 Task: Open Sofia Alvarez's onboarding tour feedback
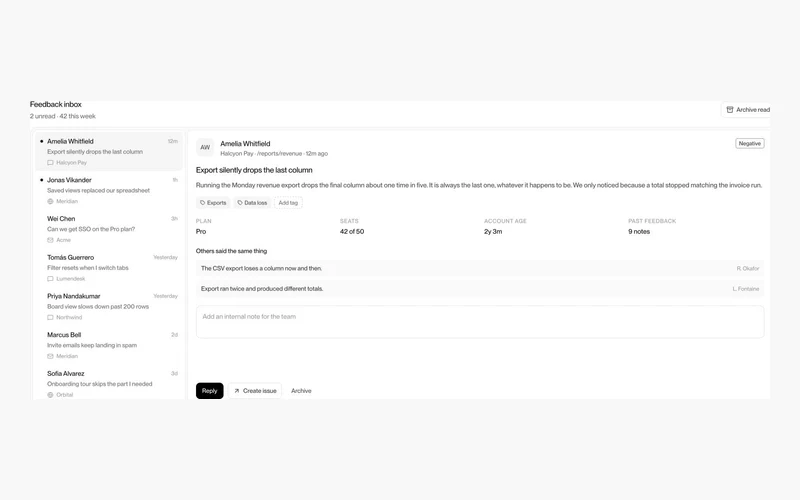(109, 384)
